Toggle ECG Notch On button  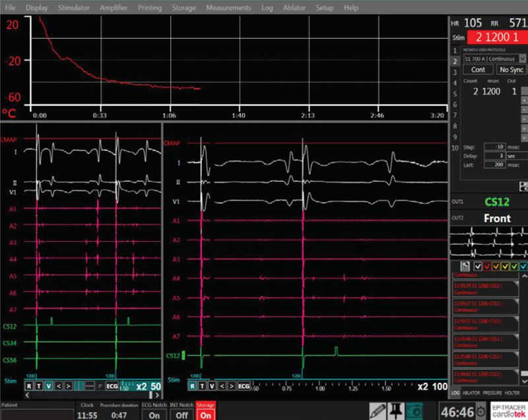[x=154, y=415]
